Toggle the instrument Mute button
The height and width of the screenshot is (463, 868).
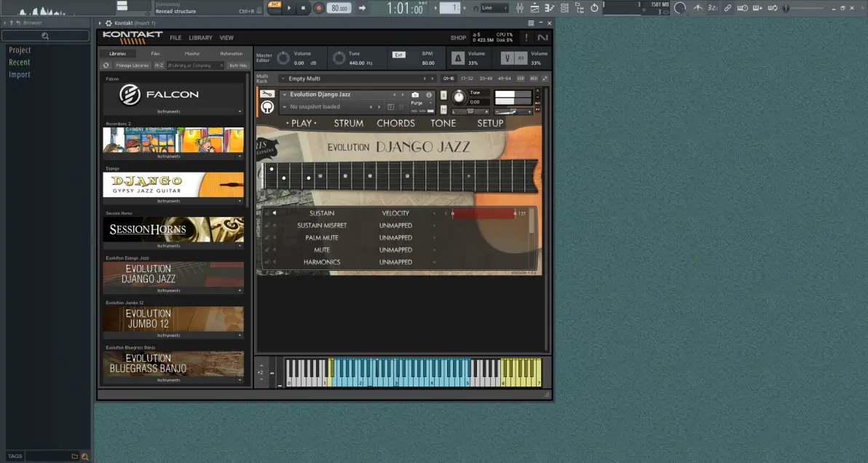tap(443, 109)
